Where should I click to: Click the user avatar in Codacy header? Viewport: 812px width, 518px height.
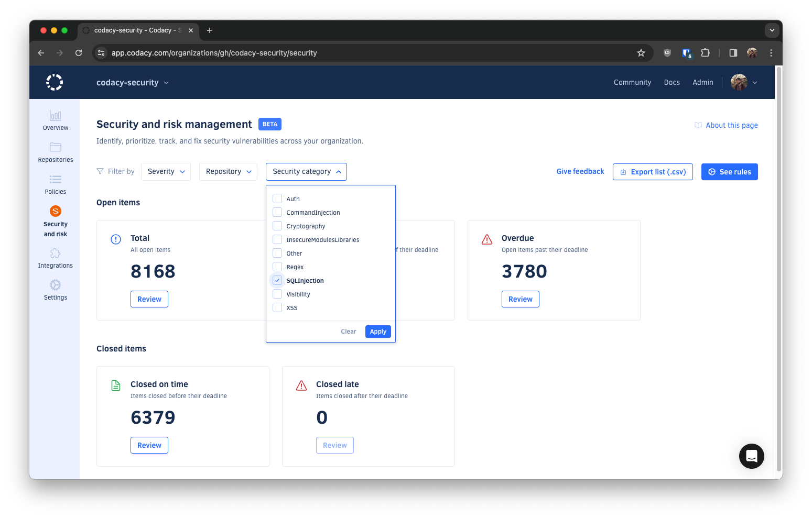pos(739,82)
